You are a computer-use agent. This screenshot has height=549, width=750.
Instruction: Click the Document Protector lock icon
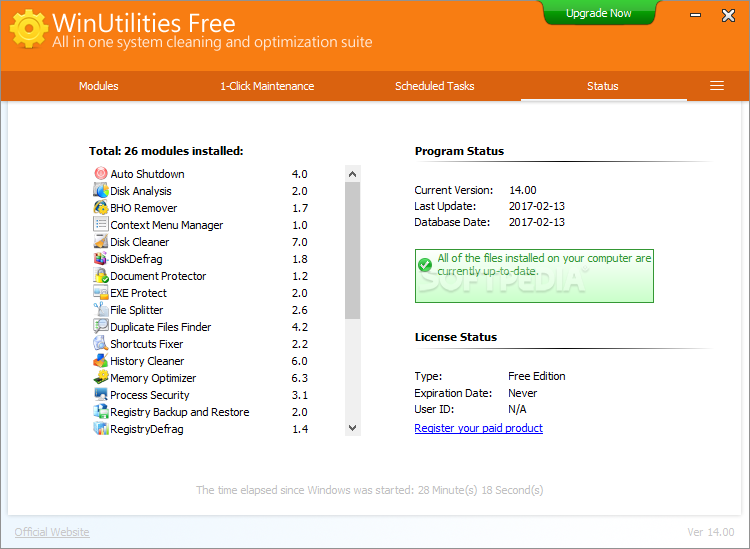100,275
